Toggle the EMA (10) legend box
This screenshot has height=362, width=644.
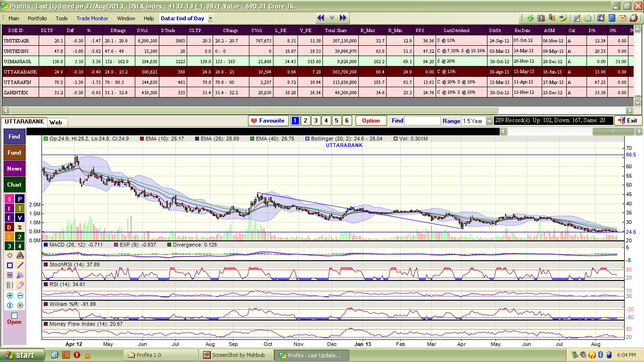[x=142, y=139]
